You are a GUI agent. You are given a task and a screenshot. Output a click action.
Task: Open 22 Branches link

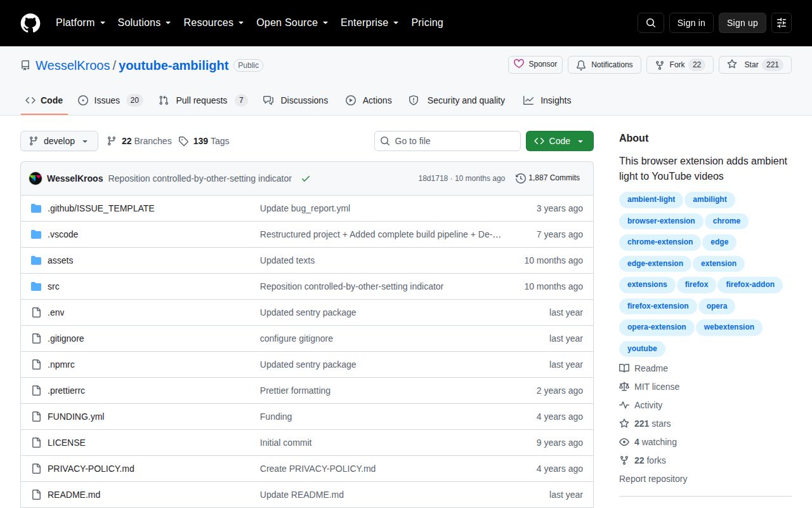139,141
